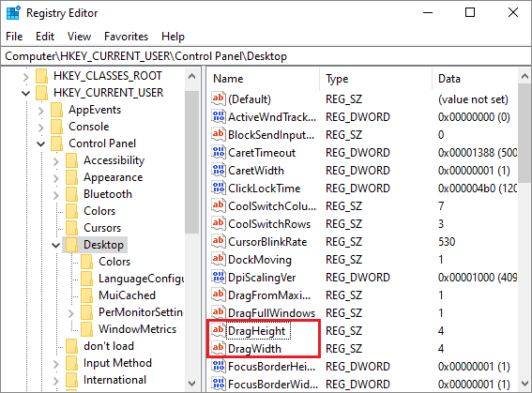532x393 pixels.
Task: Open the View menu
Action: tap(79, 37)
